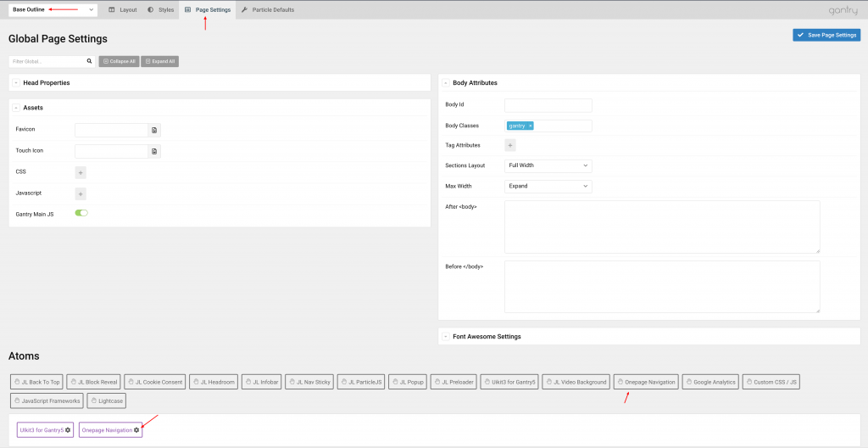Add a CSS asset with plus icon

81,172
